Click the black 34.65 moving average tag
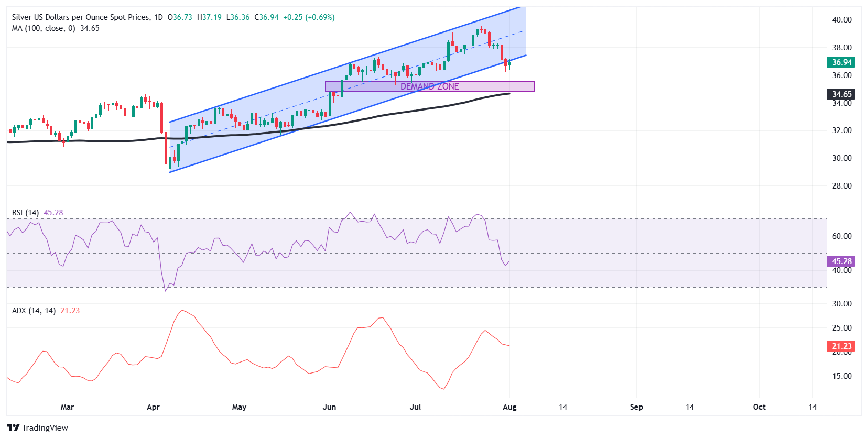Screen dimensions: 868x439 [x=841, y=94]
